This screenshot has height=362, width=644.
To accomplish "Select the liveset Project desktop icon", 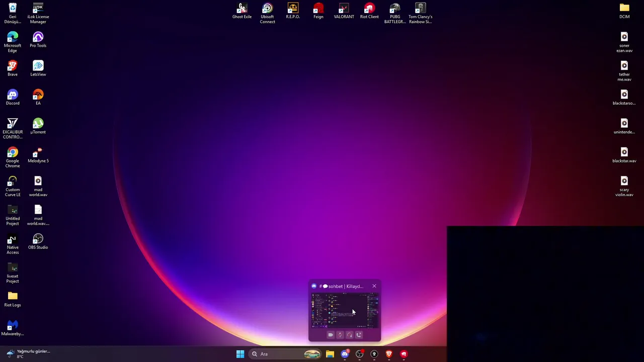I will pos(13,273).
